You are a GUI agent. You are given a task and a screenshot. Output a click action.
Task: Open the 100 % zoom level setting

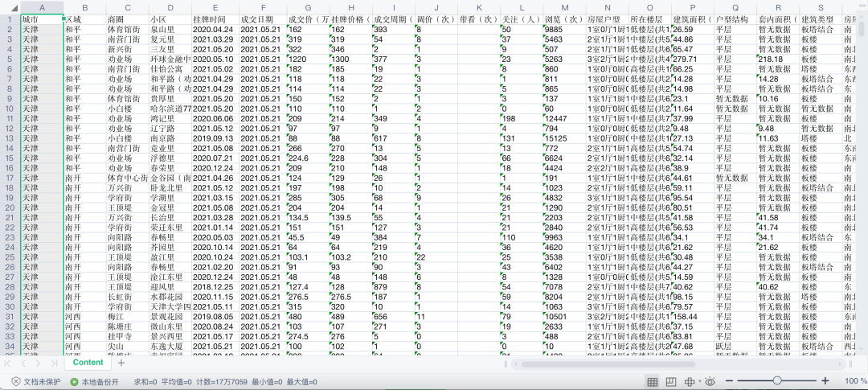click(855, 381)
